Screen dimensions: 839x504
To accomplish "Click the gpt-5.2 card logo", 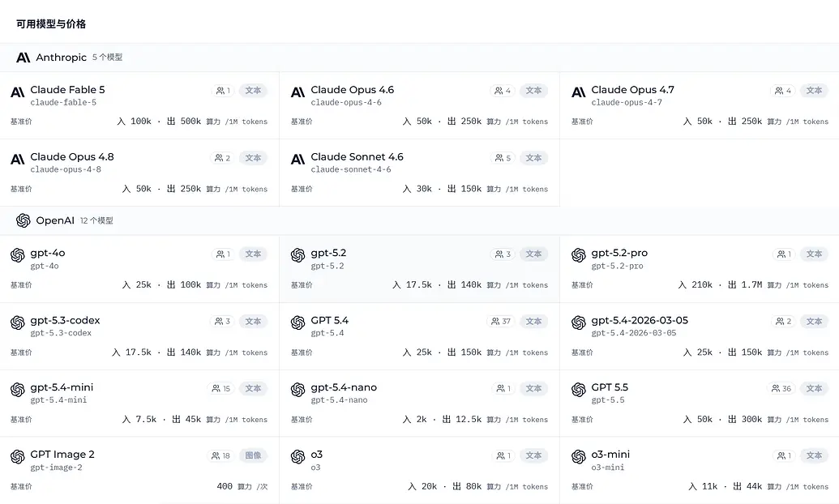I will point(298,256).
